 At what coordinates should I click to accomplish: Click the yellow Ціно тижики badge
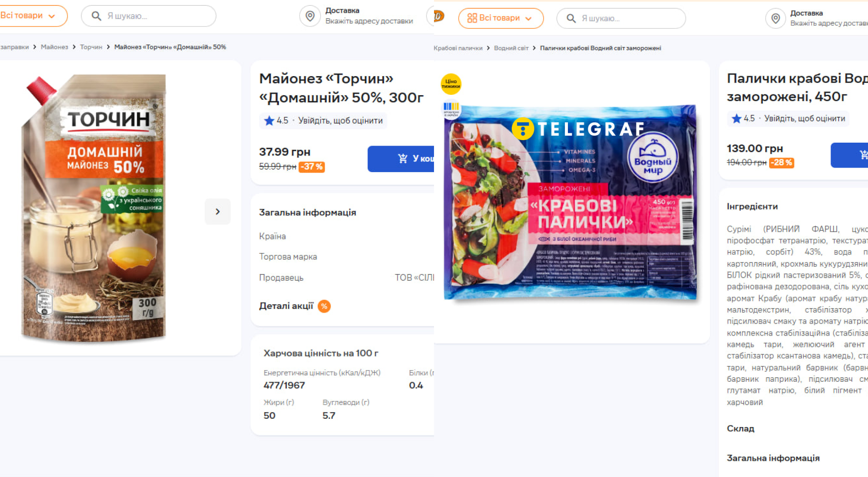[x=451, y=84]
